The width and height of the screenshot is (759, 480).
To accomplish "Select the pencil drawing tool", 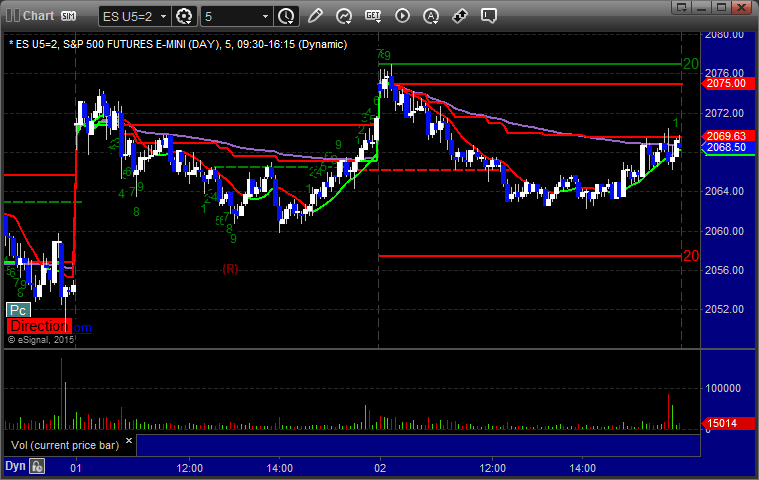I will click(x=315, y=16).
